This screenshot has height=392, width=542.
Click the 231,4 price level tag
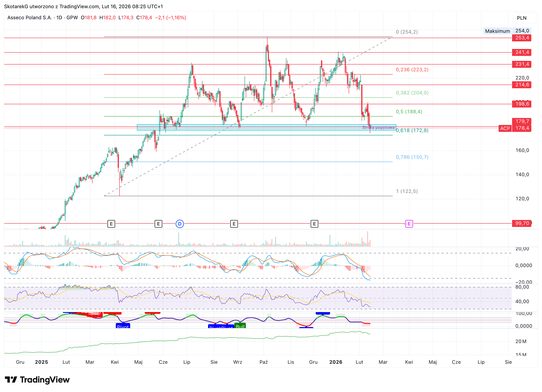click(522, 64)
